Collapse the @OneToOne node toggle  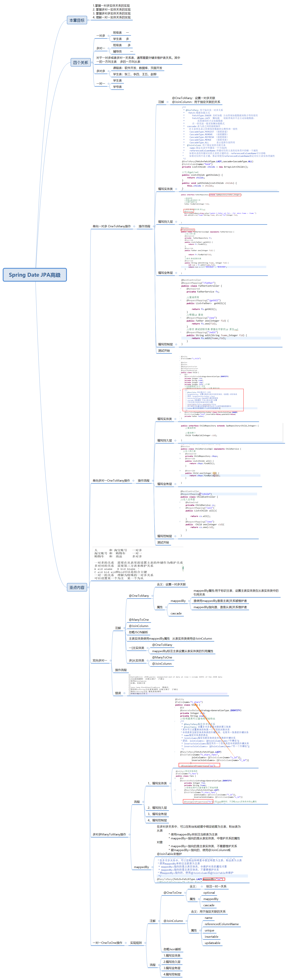[185, 893]
